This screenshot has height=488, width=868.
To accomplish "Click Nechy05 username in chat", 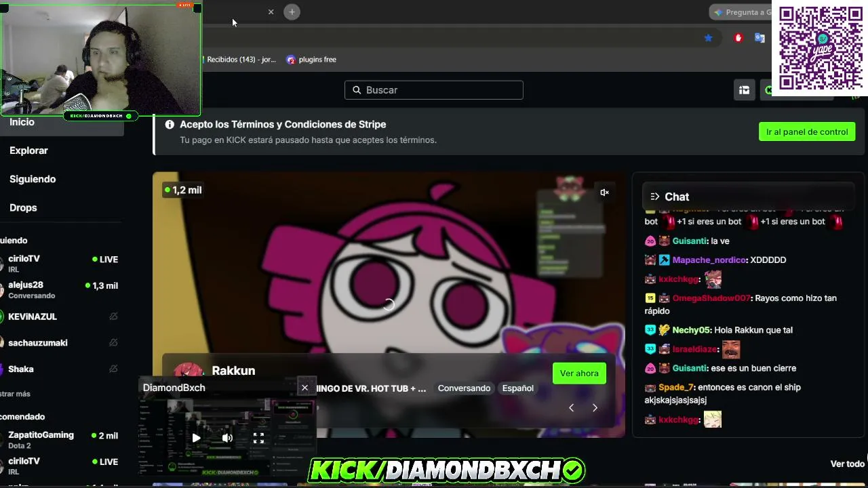I will point(691,330).
